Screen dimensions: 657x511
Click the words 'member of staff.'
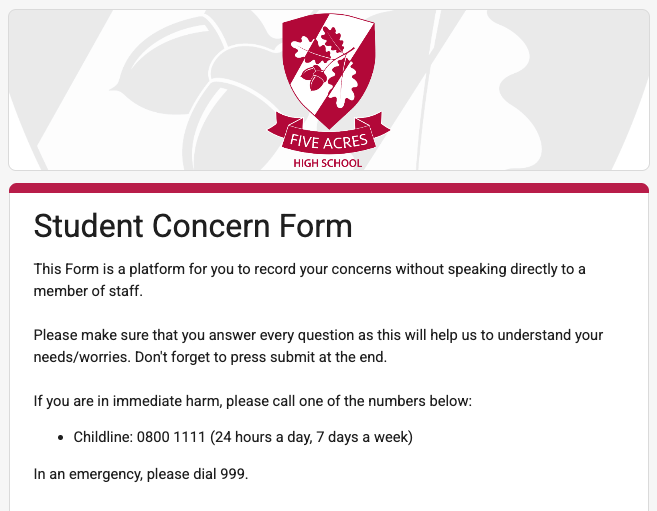(x=88, y=291)
